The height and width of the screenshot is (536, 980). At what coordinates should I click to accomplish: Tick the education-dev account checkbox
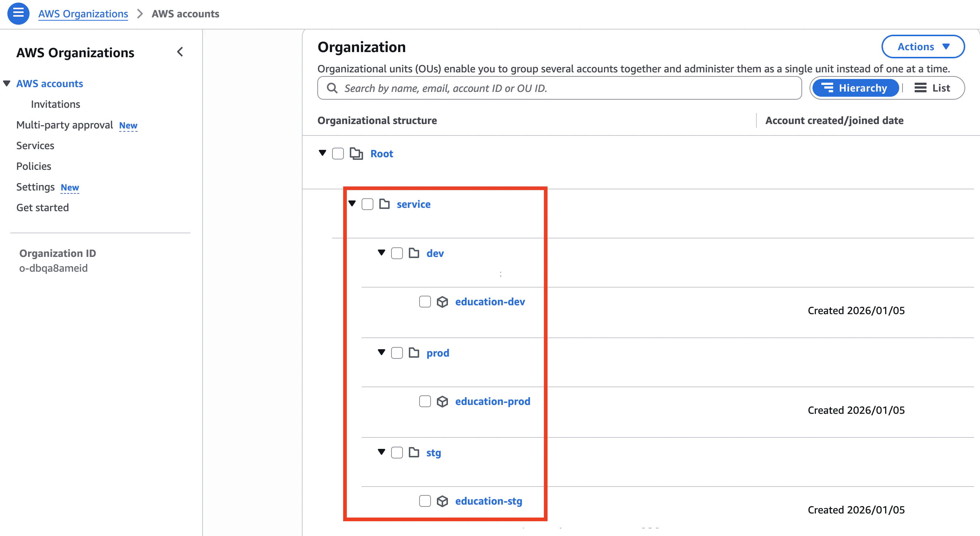[425, 302]
